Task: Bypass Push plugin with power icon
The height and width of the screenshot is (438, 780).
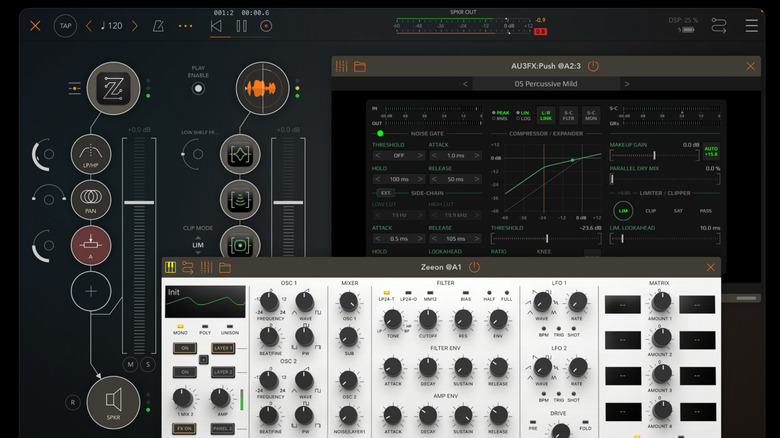Action: (x=593, y=66)
